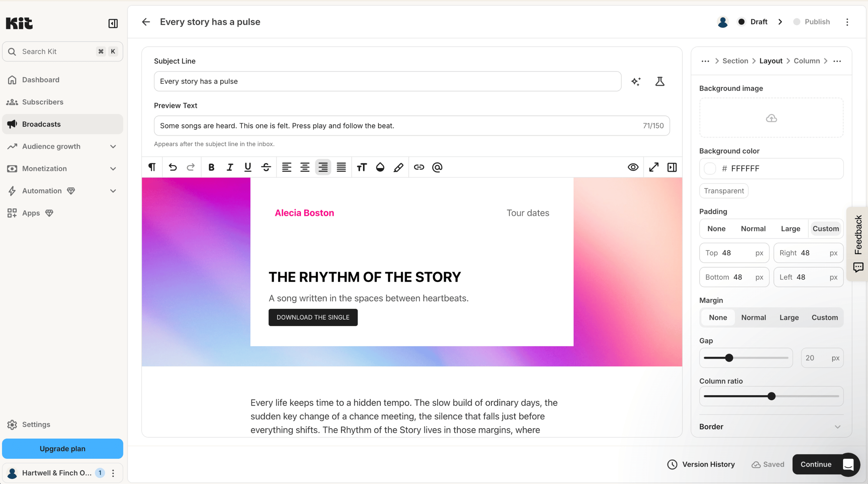
Task: Open AI subject line sparkle icon
Action: pos(636,81)
